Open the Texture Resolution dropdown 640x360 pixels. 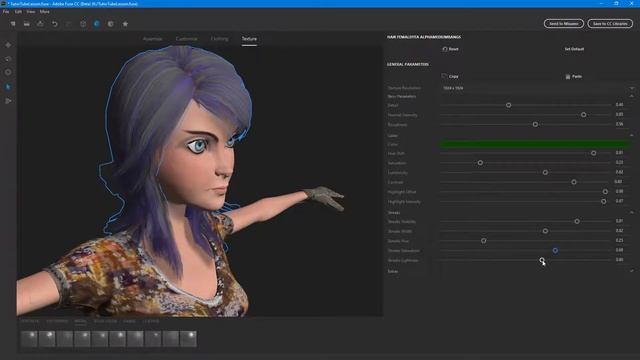pos(538,88)
